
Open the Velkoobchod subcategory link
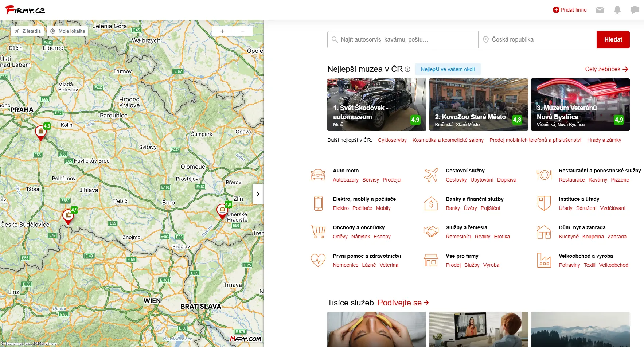point(613,265)
